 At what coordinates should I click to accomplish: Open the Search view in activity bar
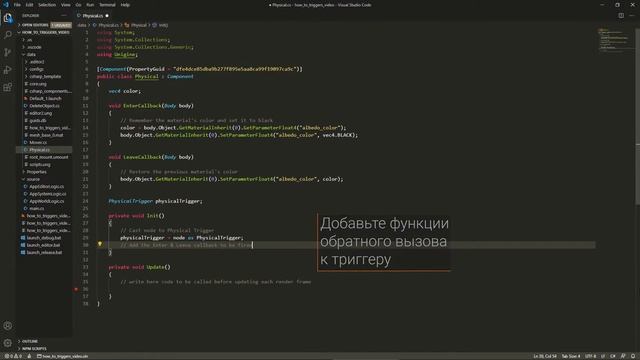[x=7, y=35]
